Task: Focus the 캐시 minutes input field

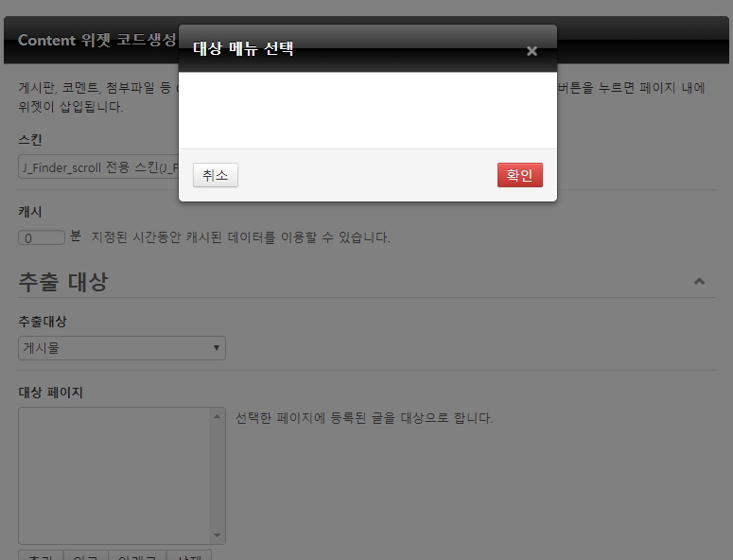Action: (42, 237)
